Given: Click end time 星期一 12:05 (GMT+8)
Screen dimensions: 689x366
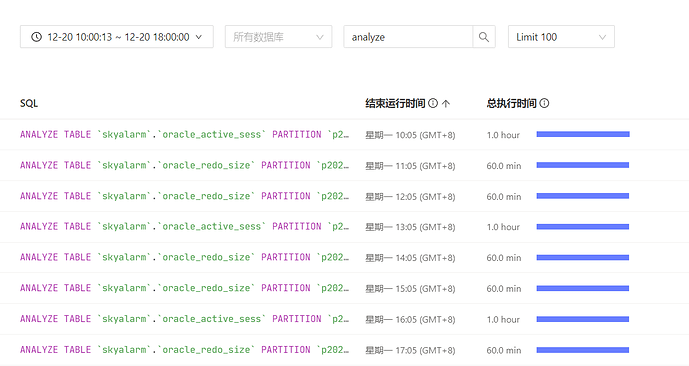Looking at the screenshot, I should pyautogui.click(x=410, y=196).
